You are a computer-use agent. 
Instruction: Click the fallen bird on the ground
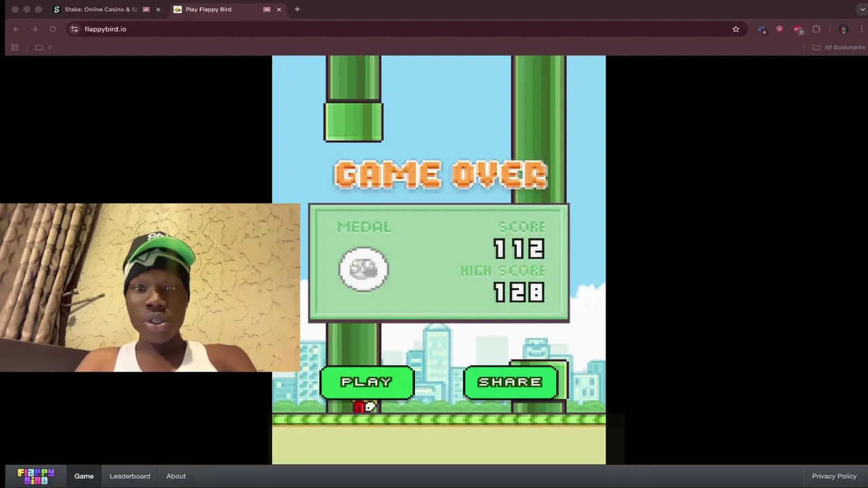[x=364, y=407]
